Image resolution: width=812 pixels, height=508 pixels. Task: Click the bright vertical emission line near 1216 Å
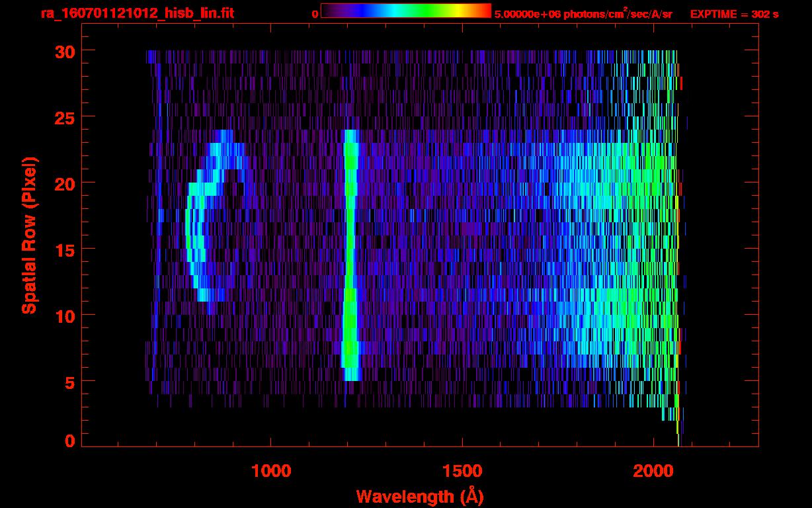[350, 255]
